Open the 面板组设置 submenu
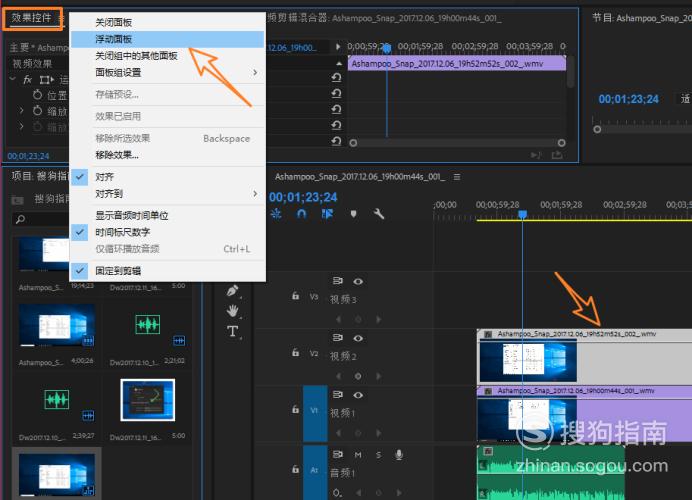692x500 pixels. [168, 72]
